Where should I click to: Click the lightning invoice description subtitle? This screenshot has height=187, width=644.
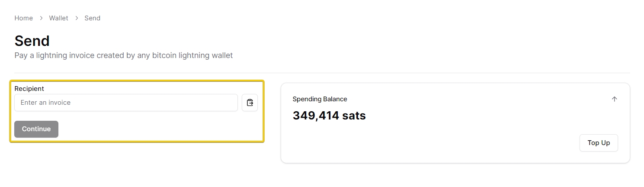(x=124, y=55)
